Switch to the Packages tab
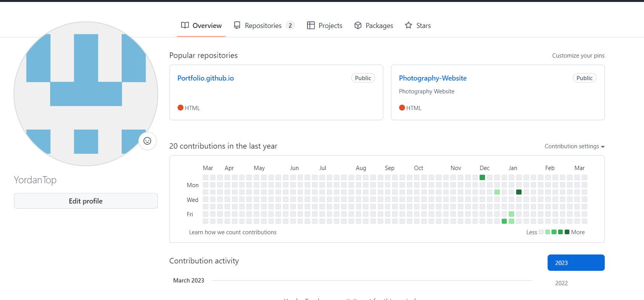Screen dimensions: 644x300 click(x=379, y=26)
